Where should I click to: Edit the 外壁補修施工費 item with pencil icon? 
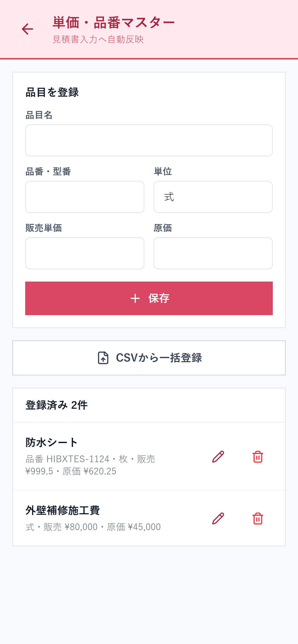(218, 518)
